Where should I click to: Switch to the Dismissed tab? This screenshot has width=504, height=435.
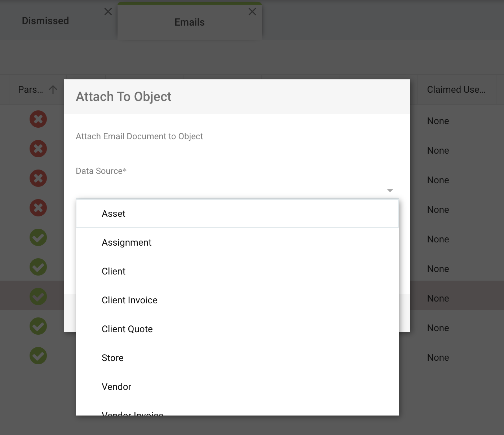click(x=45, y=21)
